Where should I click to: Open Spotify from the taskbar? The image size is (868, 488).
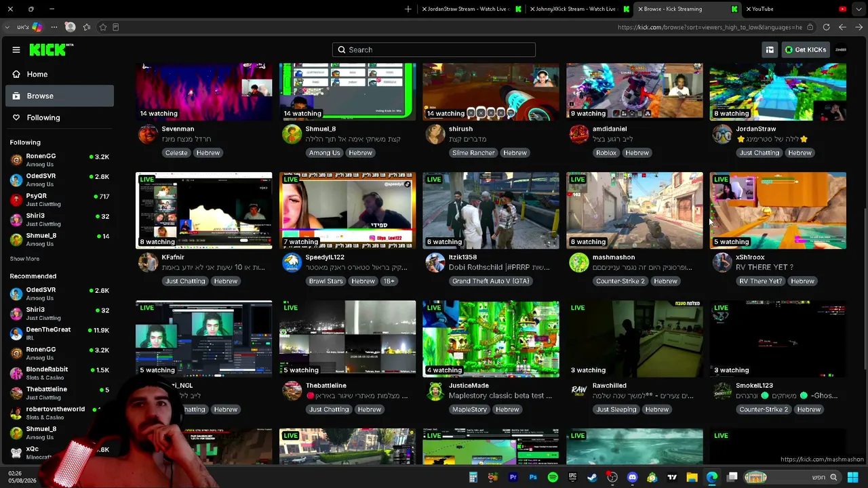point(553,478)
